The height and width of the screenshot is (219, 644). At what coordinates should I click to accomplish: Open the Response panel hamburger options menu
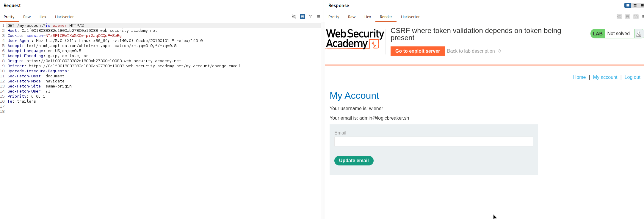click(643, 17)
